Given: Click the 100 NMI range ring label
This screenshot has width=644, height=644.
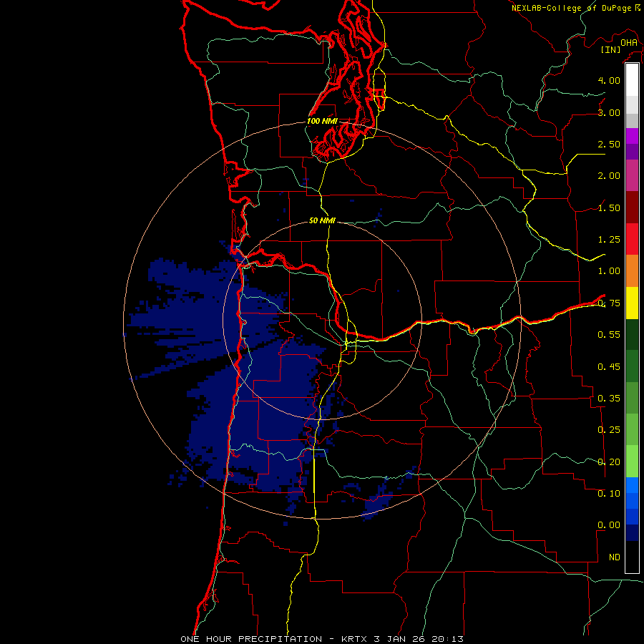Looking at the screenshot, I should [322, 121].
